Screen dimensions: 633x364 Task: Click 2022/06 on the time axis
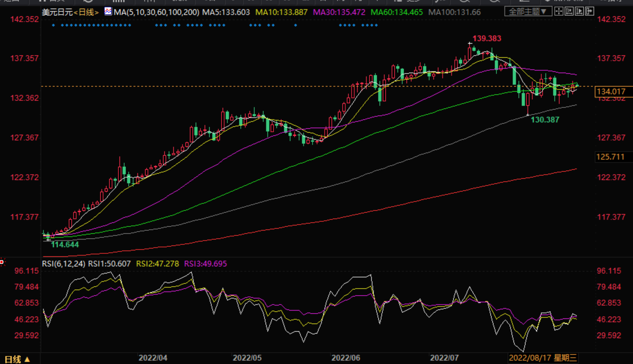coord(346,358)
